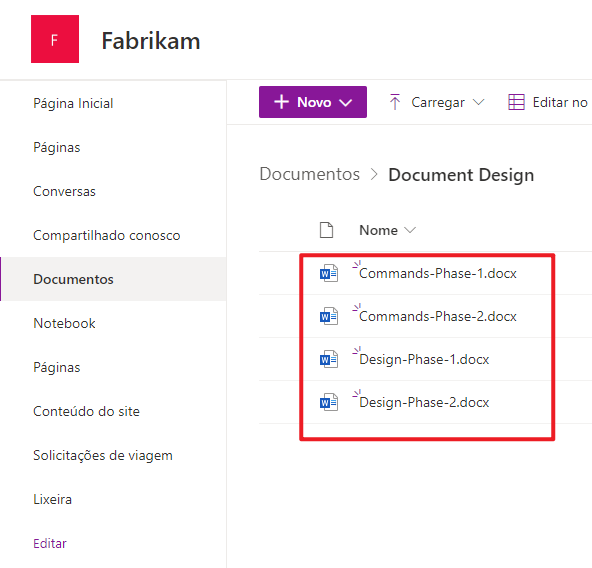Click the Document Design breadcrumb title

pos(461,175)
